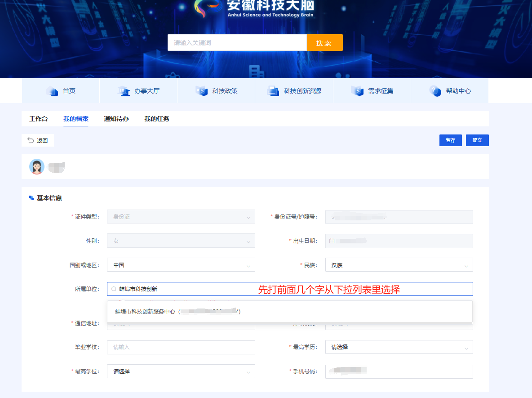Switch to the 通知待办 tab

pyautogui.click(x=116, y=119)
